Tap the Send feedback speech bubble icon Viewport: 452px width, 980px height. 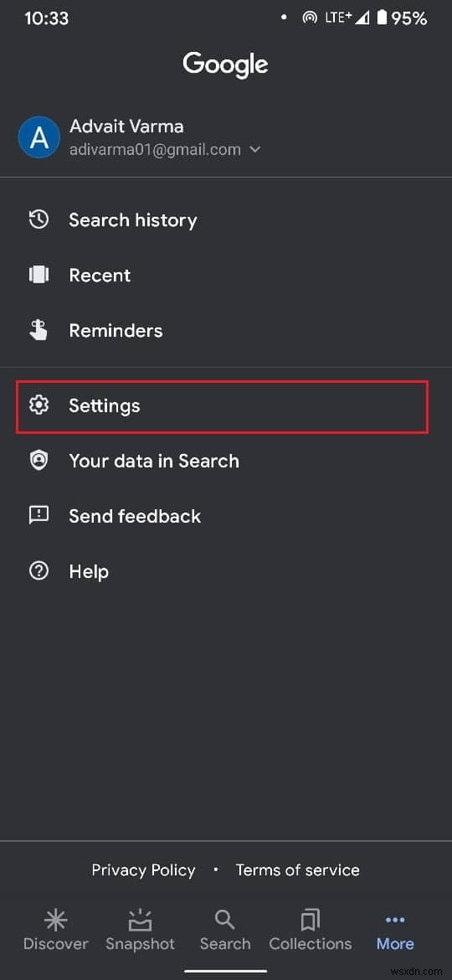point(39,516)
